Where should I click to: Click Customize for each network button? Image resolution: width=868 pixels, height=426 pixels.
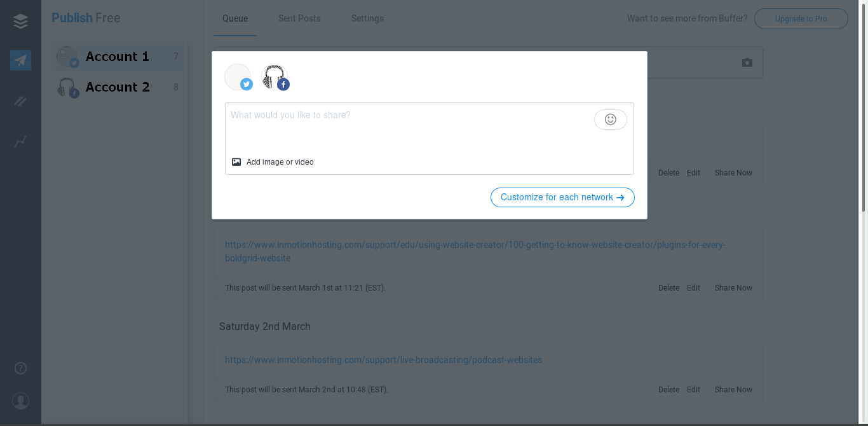[x=562, y=197]
